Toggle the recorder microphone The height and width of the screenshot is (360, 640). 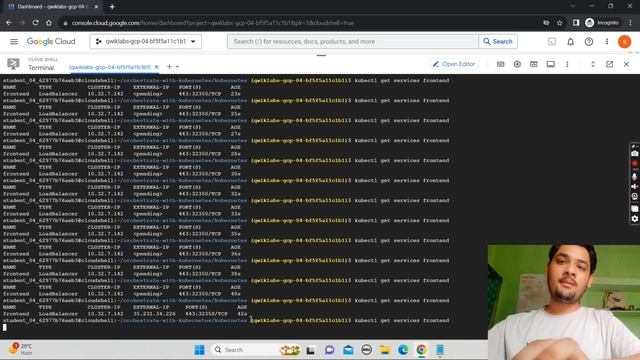point(634,176)
